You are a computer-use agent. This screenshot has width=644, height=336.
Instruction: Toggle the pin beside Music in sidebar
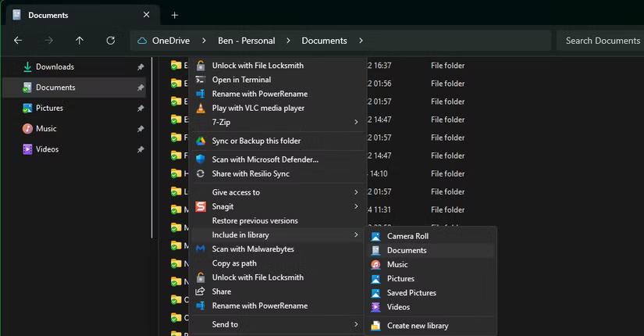coord(141,129)
